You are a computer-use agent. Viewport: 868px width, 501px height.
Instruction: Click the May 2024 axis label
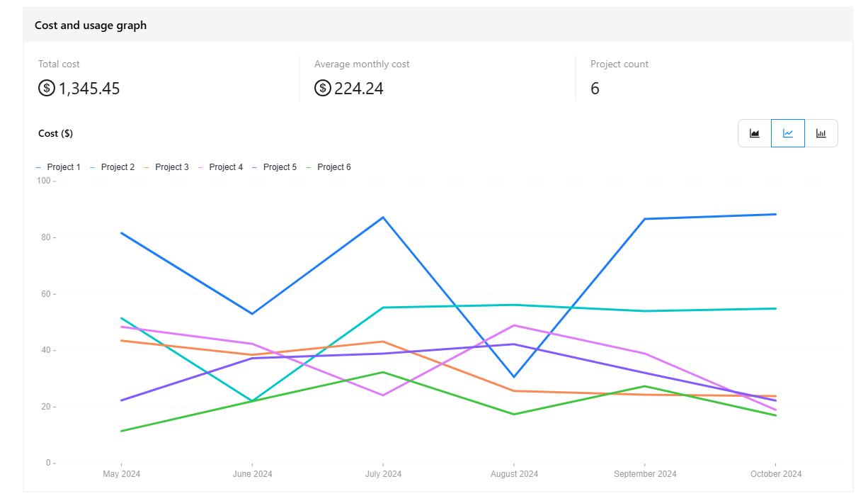pyautogui.click(x=121, y=474)
